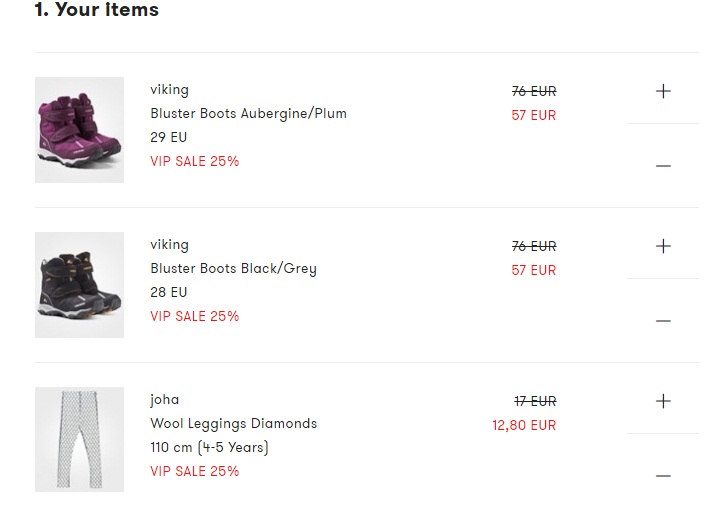
Task: Click viking brand above Black/Grey boots
Action: [x=169, y=244]
